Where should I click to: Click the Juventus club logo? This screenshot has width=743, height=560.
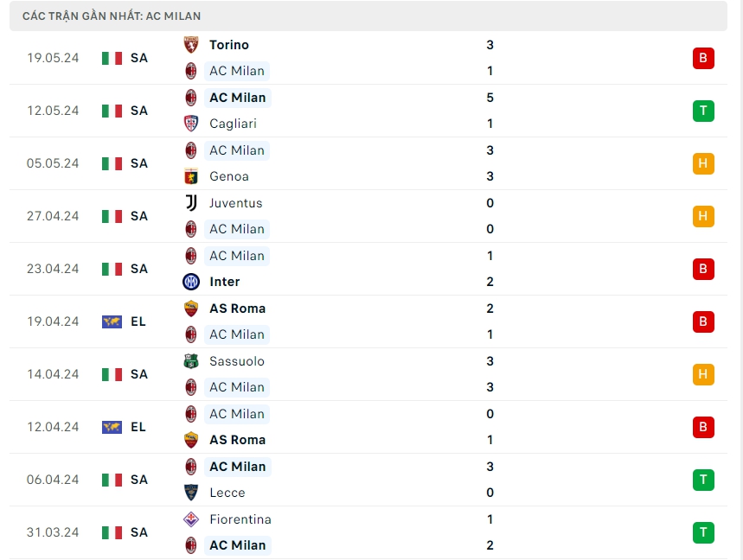point(191,203)
